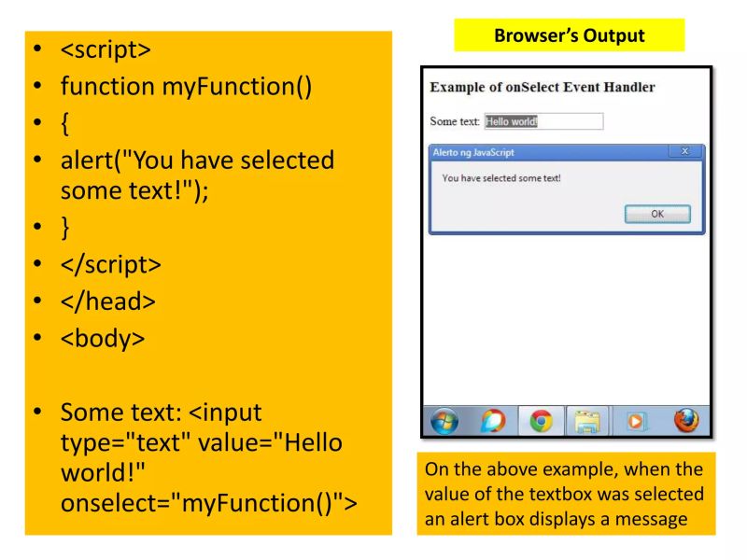The image size is (747, 560).
Task: Open Windows Media Player from the taskbar
Action: pyautogui.click(x=636, y=420)
